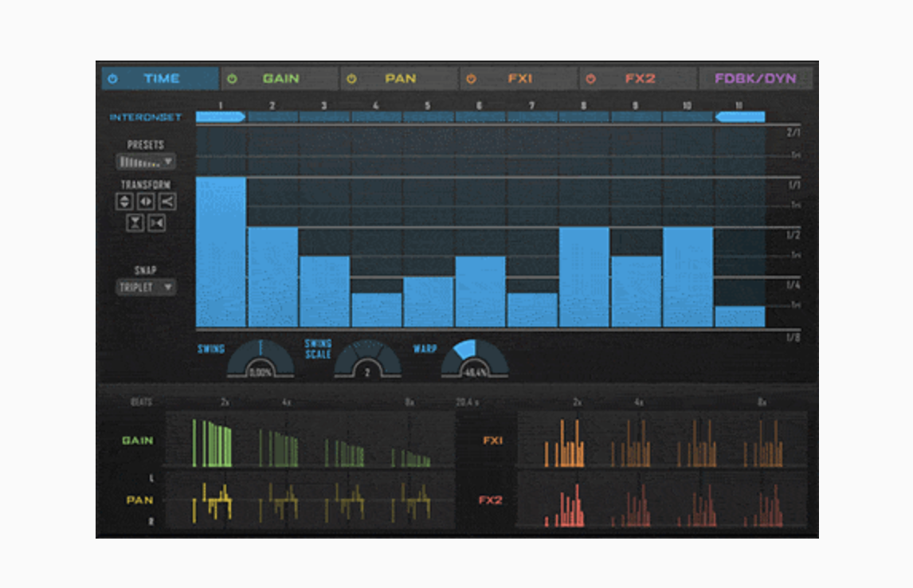
Task: Toggle the GAIN power button
Action: click(232, 79)
